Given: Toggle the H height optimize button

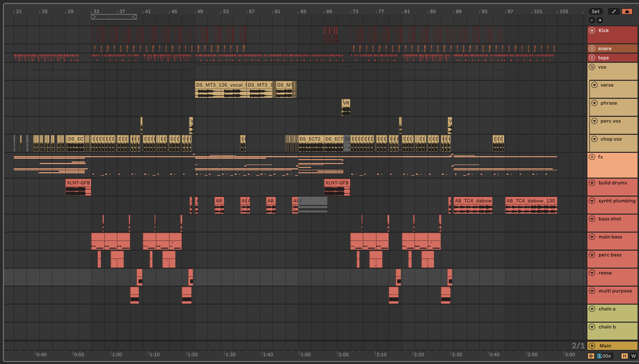Looking at the screenshot, I should (x=624, y=356).
